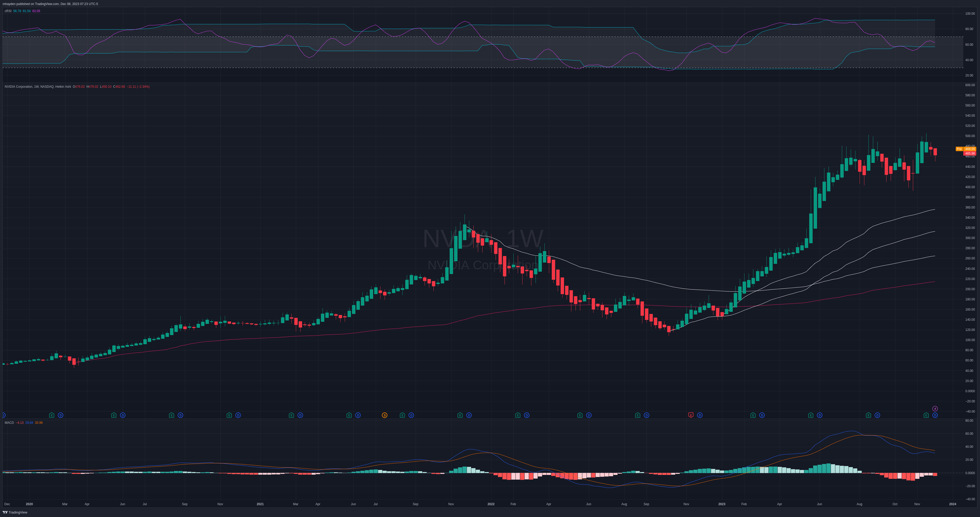Click the red 465.96 last price label
Screen dimensions: 980x517
(x=970, y=153)
